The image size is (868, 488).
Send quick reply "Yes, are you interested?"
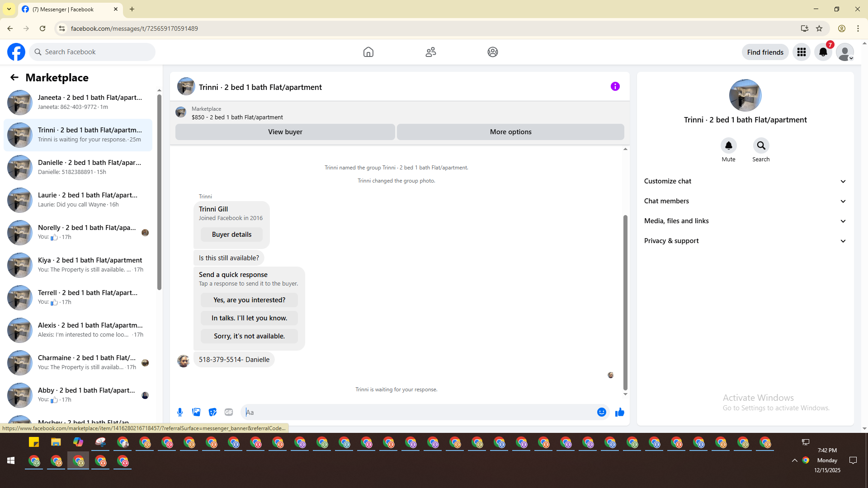click(x=249, y=300)
